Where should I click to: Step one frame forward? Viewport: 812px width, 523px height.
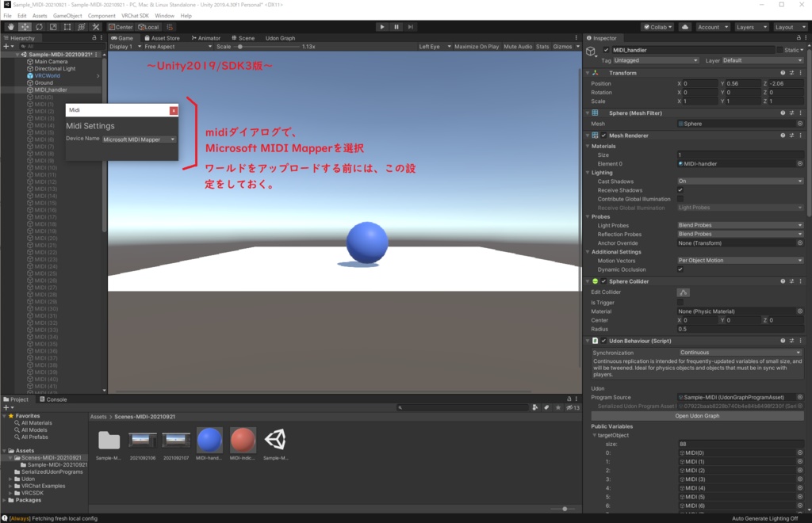411,27
